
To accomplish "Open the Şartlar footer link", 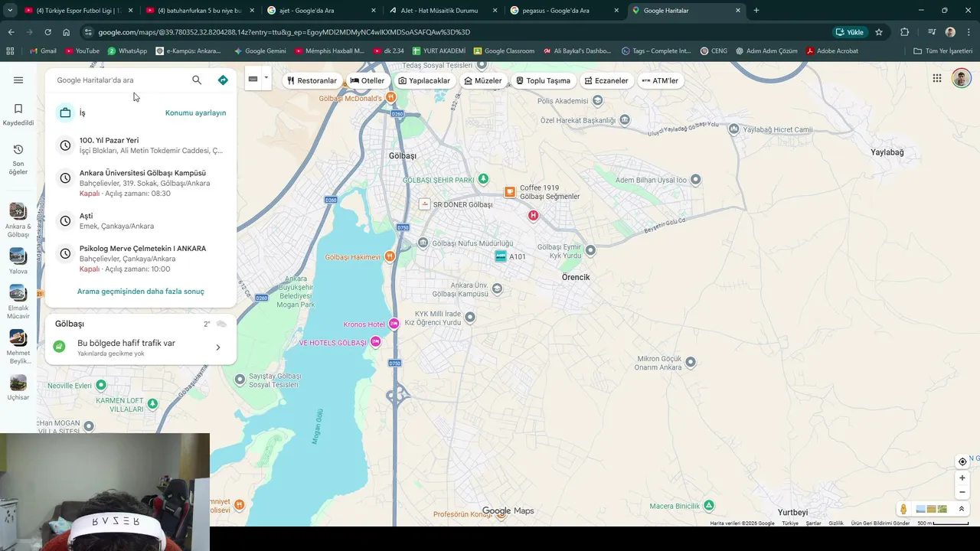I will 813,523.
